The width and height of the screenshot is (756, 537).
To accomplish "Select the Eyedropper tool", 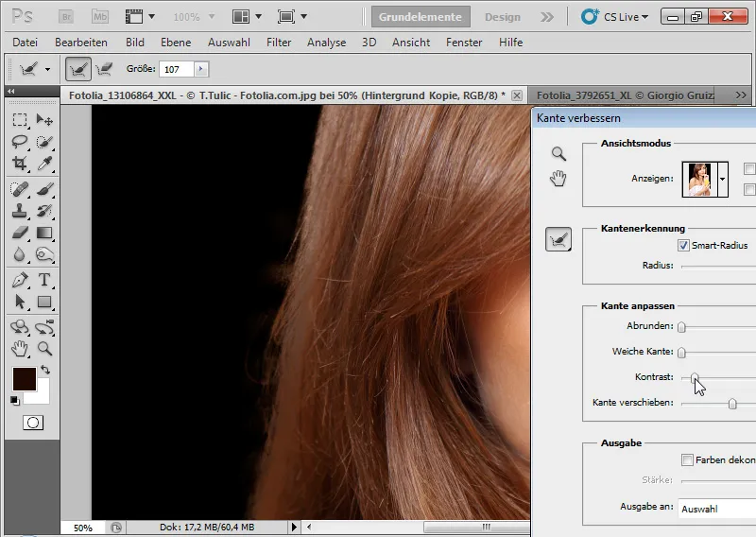I will tap(44, 163).
